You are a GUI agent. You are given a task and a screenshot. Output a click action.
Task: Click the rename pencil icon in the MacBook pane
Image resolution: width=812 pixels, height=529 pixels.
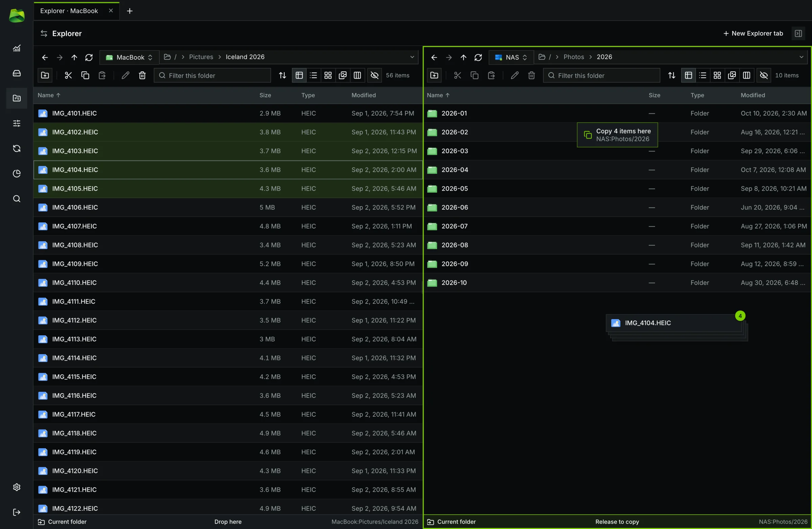pyautogui.click(x=126, y=75)
